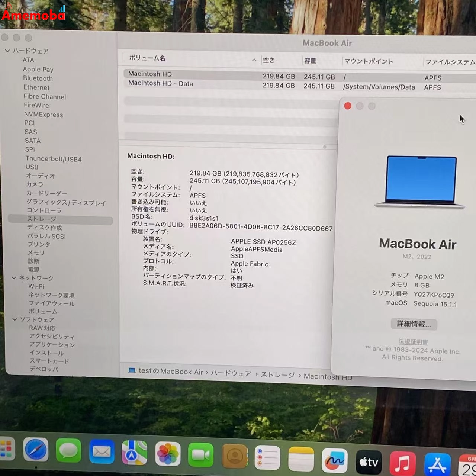Launch Photos from the Dock
Viewport: 476px width, 476px height.
pyautogui.click(x=168, y=454)
